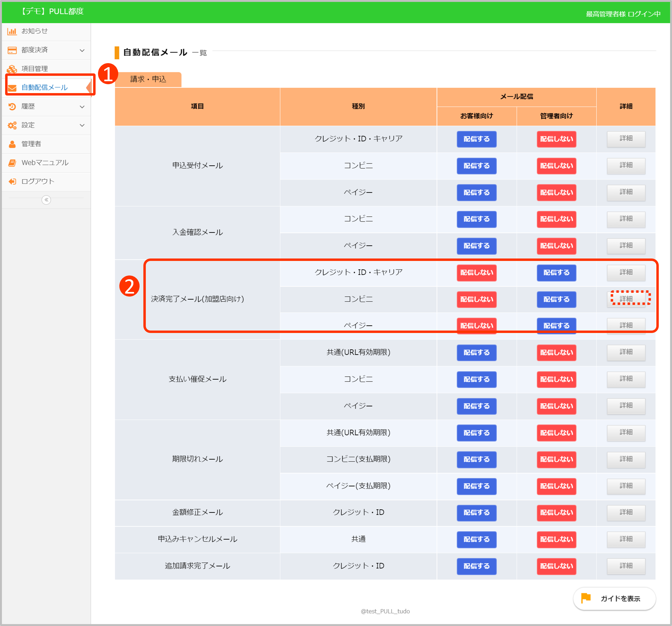Toggle 申込受付メール コンビニ customer delivery button

(476, 166)
